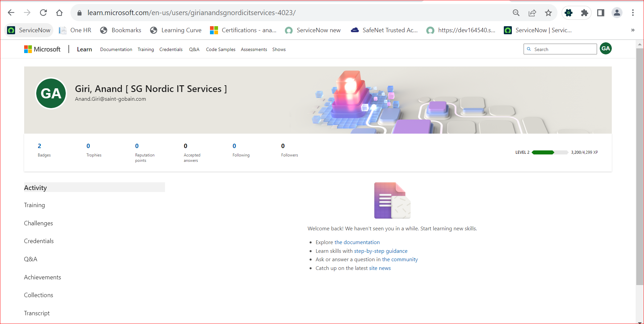Select the Credentials sidebar tab
Screen dimensions: 644x324
click(39, 241)
